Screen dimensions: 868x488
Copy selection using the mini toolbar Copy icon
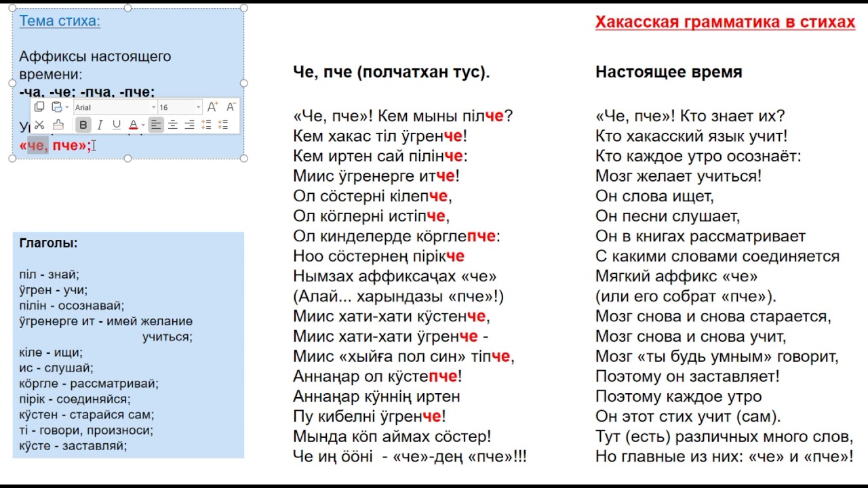point(39,107)
